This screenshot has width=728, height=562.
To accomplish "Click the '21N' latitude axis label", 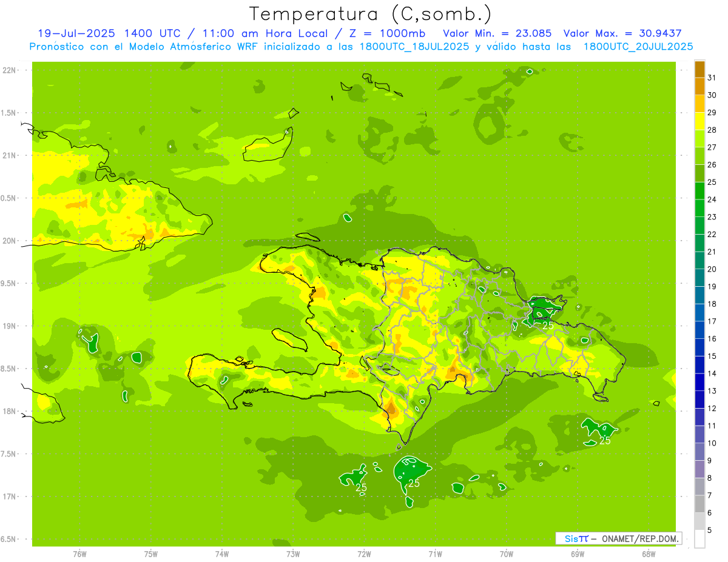I will pos(9,155).
